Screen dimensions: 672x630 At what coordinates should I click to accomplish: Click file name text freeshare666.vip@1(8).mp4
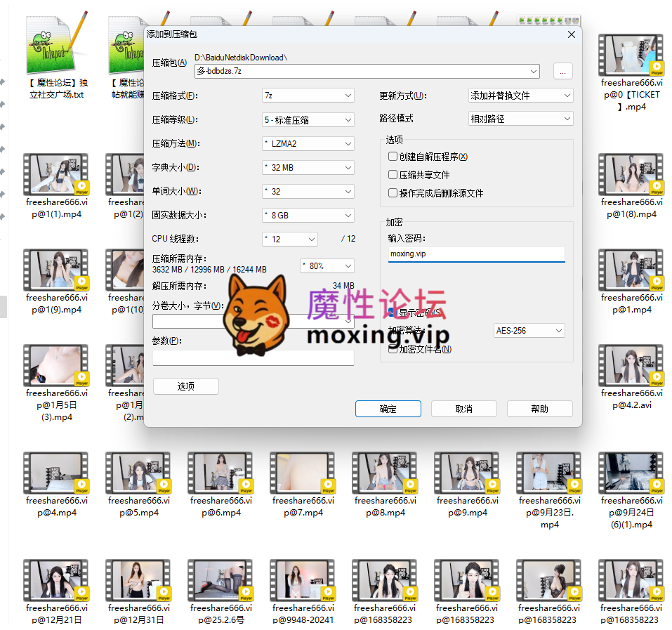point(631,208)
